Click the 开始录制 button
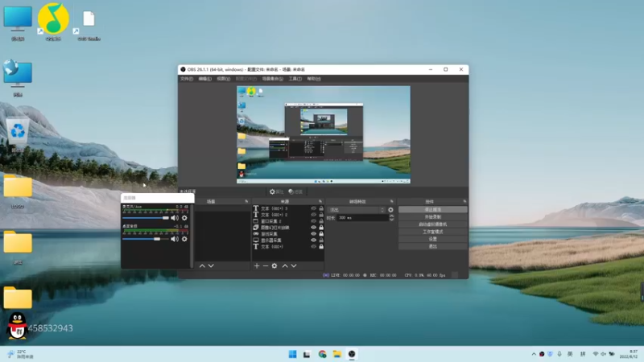Screen dimensions: 644x362 click(x=432, y=217)
